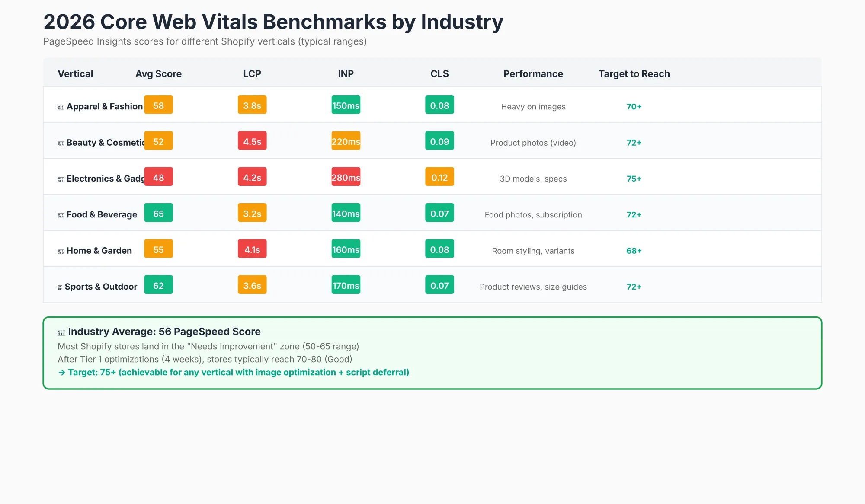Click the icon beside Electronics & Gadgets
The image size is (865, 504).
[61, 179]
